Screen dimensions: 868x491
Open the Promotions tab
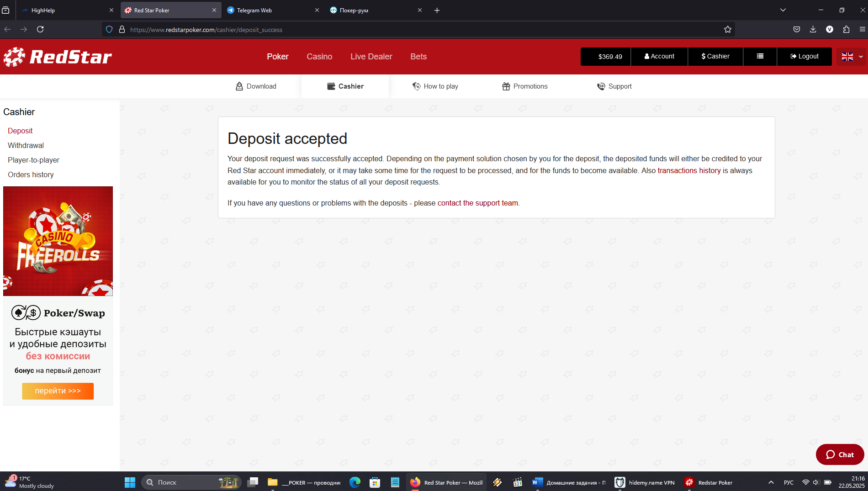(524, 86)
